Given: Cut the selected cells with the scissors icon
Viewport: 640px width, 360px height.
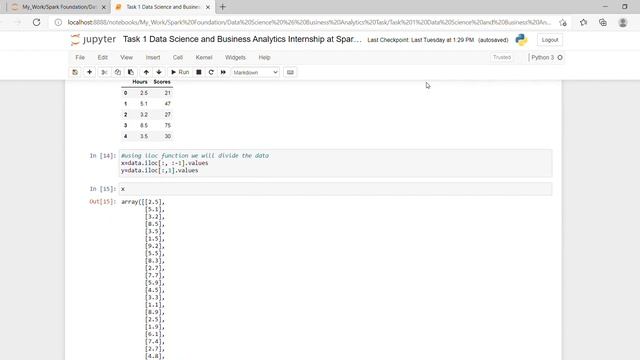Looking at the screenshot, I should (104, 72).
